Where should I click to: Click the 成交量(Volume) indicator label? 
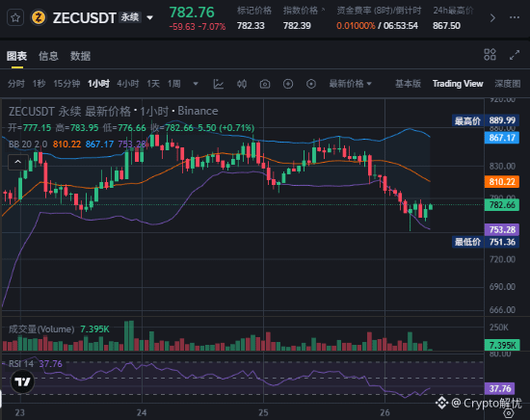pyautogui.click(x=41, y=328)
